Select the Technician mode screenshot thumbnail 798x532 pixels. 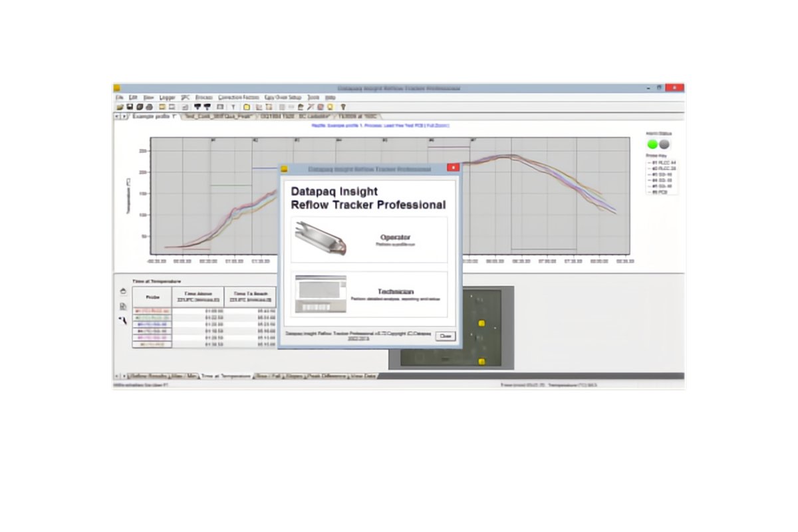pyautogui.click(x=321, y=295)
